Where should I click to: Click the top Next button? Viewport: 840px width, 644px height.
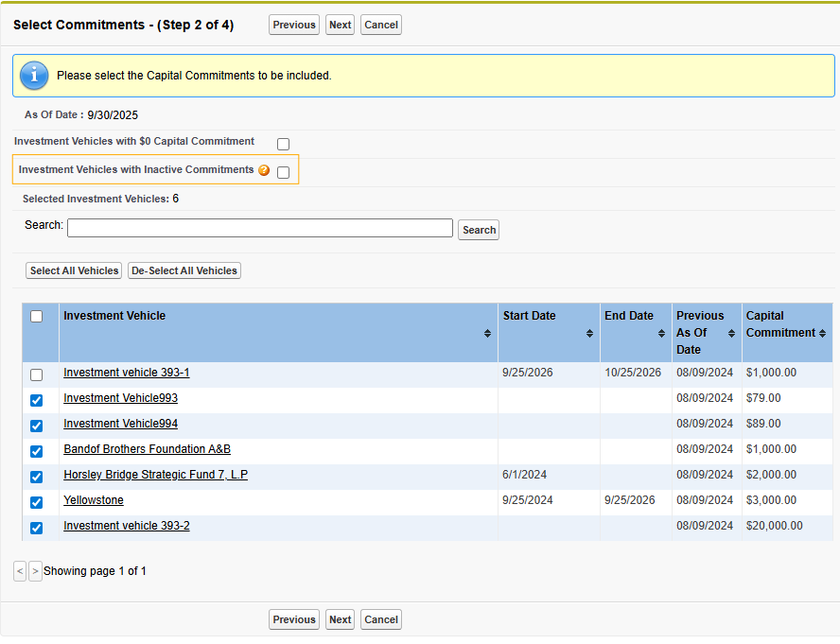coord(341,25)
